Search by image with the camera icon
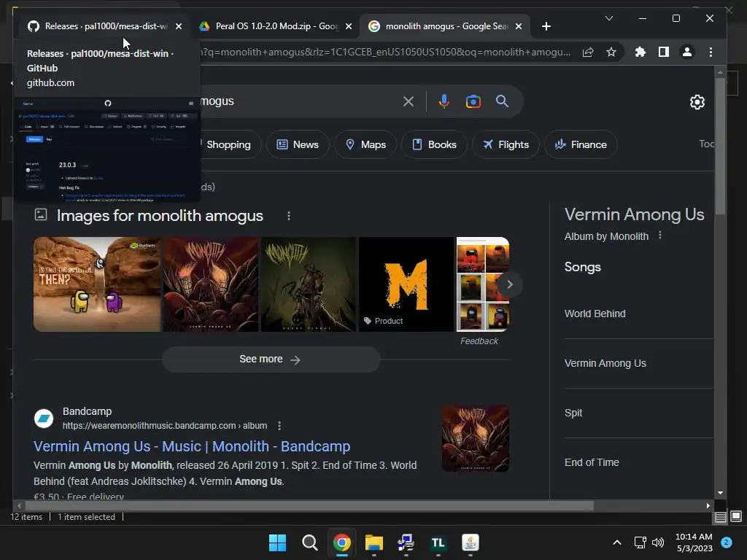This screenshot has width=747, height=560. (x=473, y=101)
